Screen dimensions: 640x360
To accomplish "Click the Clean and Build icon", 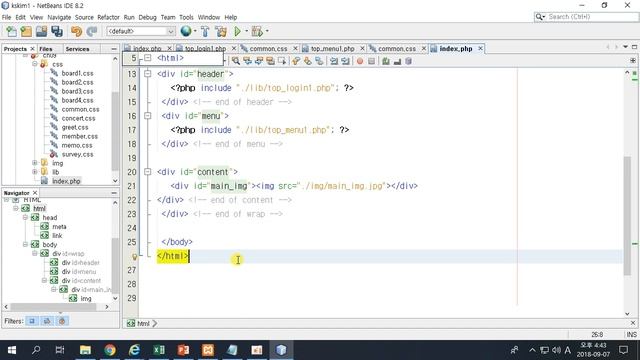I will pyautogui.click(x=221, y=31).
